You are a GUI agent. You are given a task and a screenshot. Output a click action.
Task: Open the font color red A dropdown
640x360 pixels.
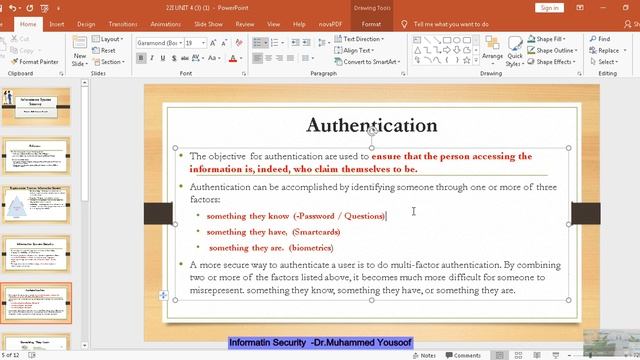tap(241, 58)
